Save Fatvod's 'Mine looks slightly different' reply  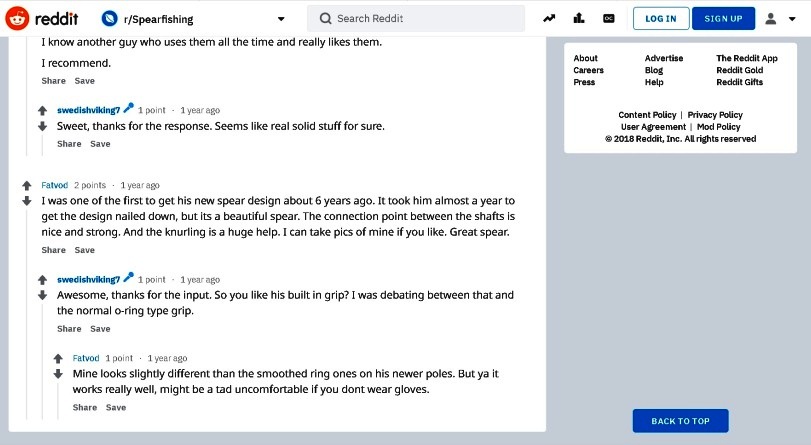(116, 407)
